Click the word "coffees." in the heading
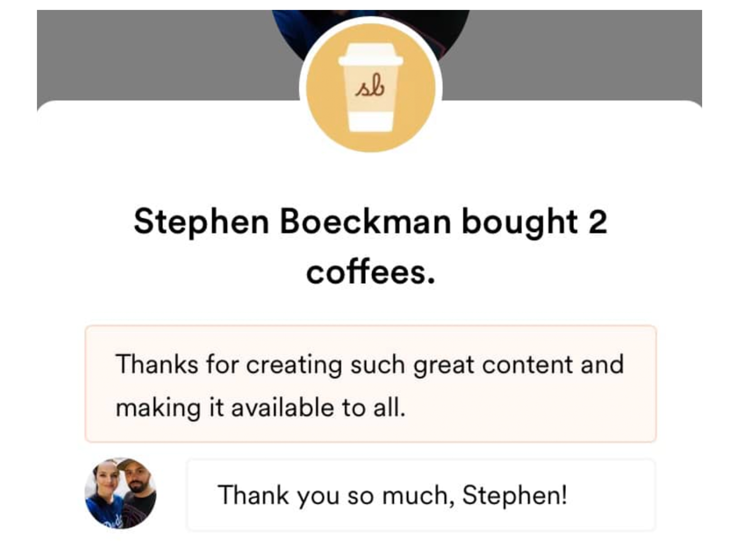The width and height of the screenshot is (747, 560). point(371,273)
